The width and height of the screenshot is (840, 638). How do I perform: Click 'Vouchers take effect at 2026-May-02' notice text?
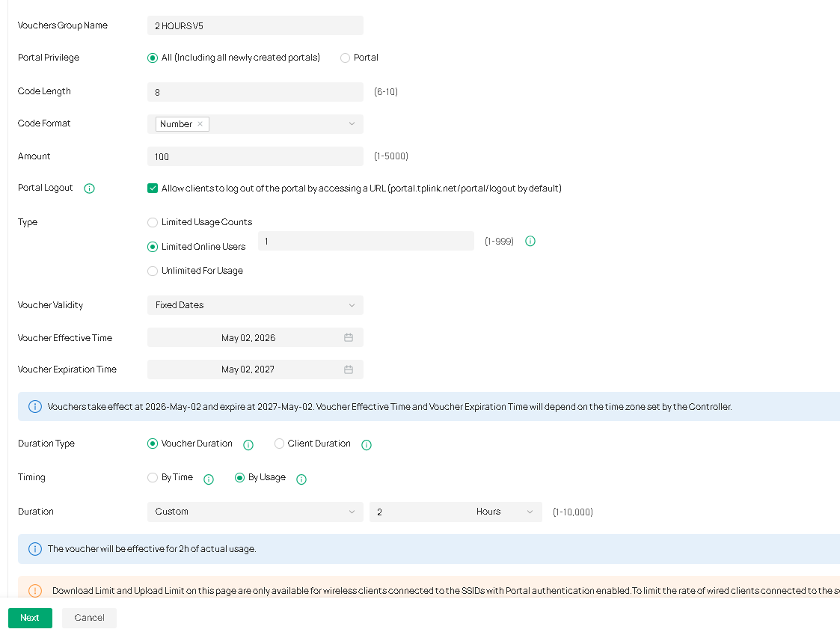(x=390, y=407)
